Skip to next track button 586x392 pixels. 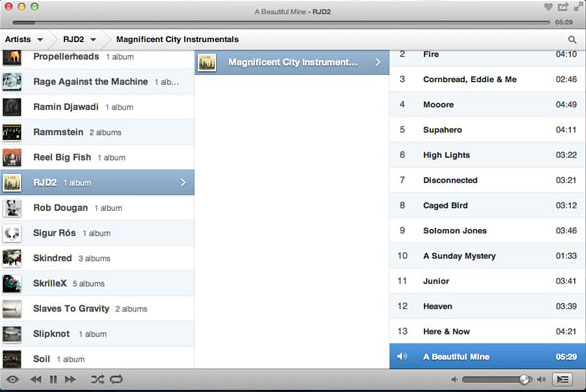point(70,379)
